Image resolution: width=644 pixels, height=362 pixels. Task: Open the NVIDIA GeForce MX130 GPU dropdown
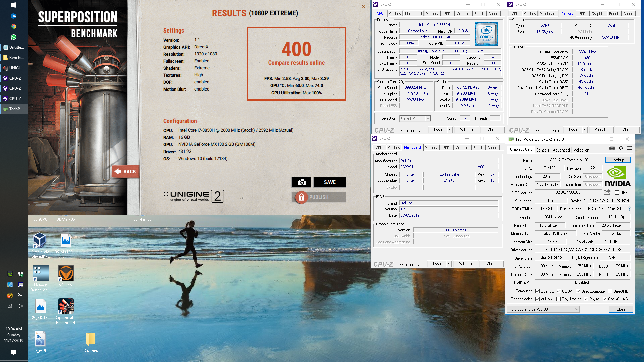[543, 309]
